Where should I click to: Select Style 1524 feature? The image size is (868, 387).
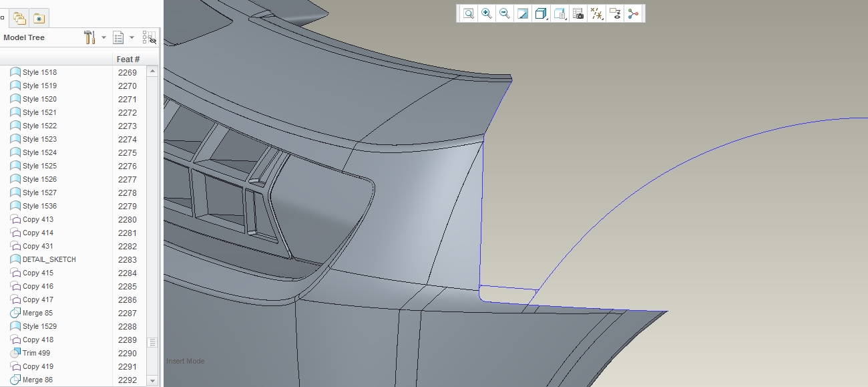pos(39,152)
